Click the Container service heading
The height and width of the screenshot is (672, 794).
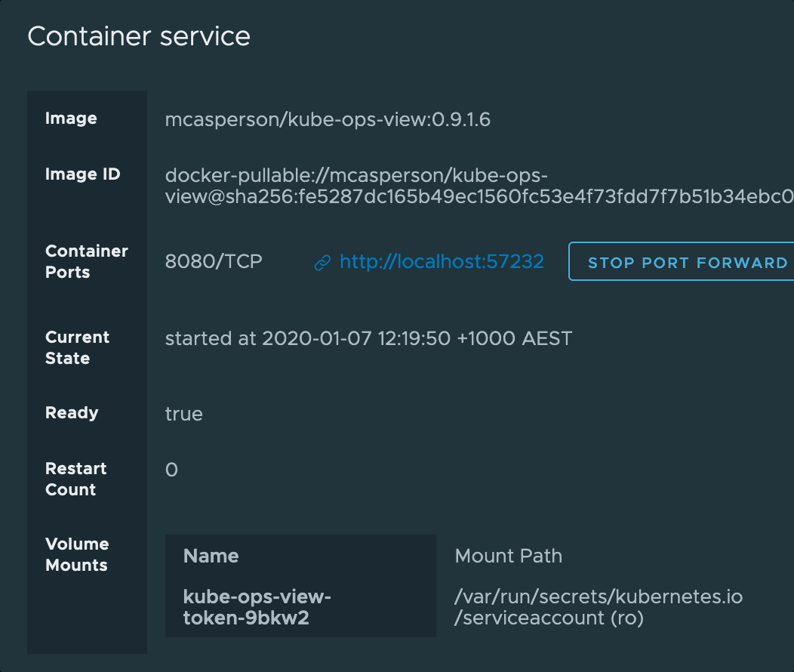point(139,36)
